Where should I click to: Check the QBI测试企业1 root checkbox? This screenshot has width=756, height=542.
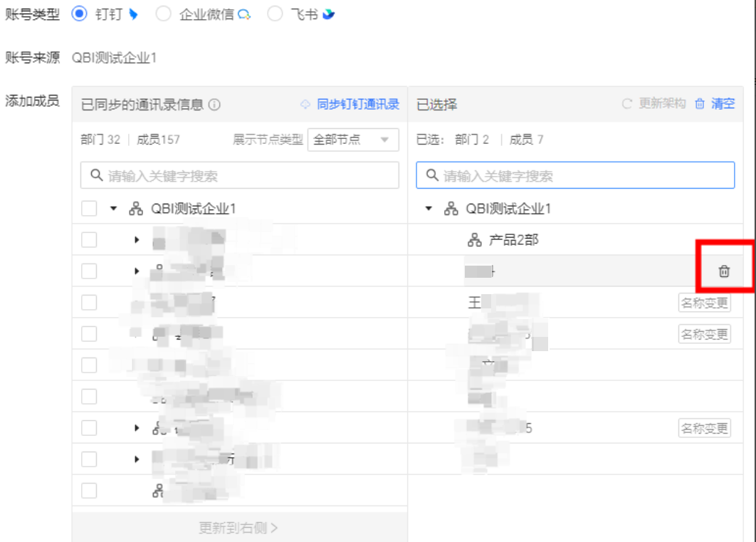click(x=89, y=209)
